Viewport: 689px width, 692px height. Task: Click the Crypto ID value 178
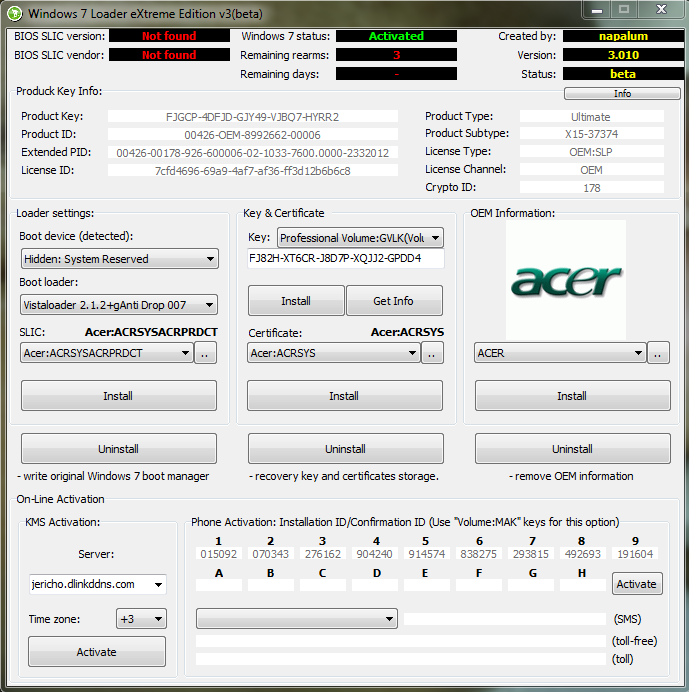coord(591,188)
